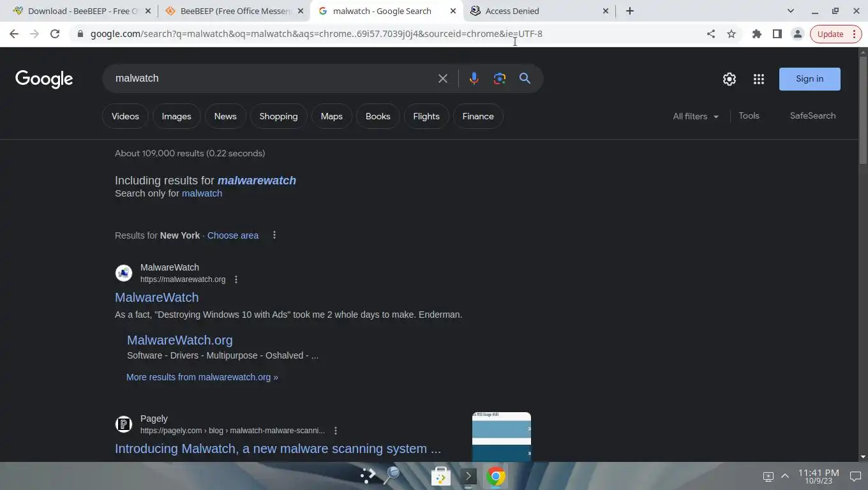Viewport: 868px width, 490px height.
Task: Click the MalwareWatch site favicon
Action: coord(123,273)
